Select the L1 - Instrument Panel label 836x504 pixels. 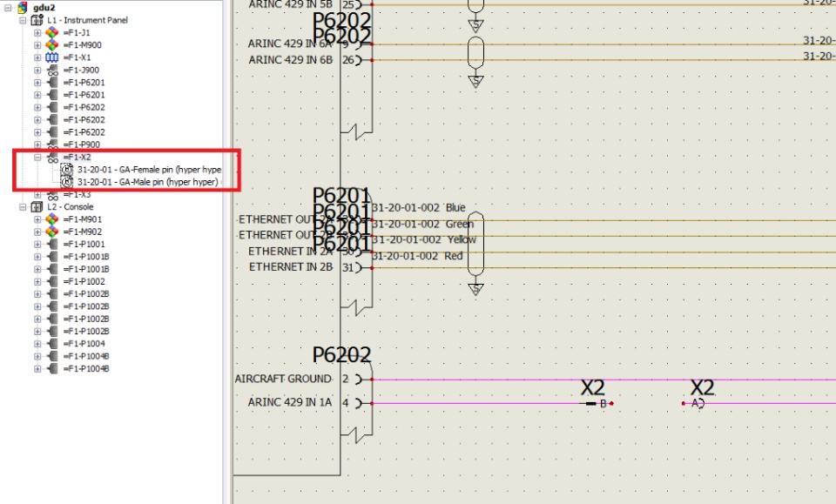click(87, 20)
